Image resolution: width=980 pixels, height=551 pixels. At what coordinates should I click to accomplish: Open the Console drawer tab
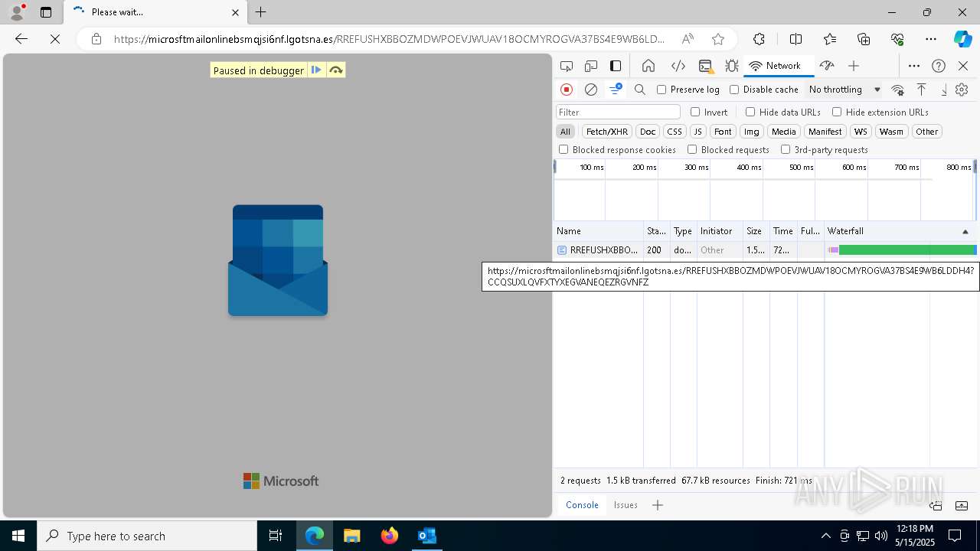(x=582, y=505)
